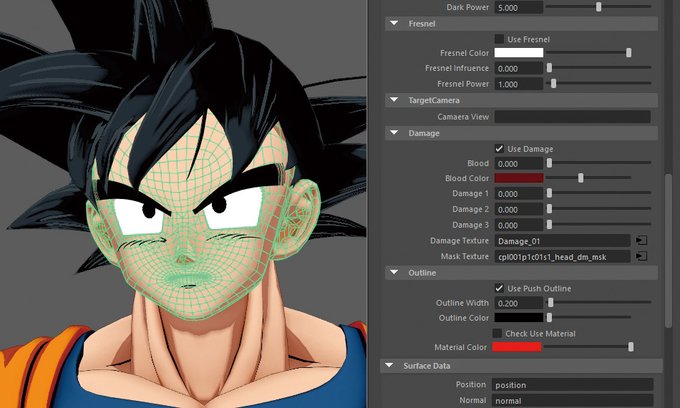
Task: Click the Fresnel Power value field
Action: (519, 84)
